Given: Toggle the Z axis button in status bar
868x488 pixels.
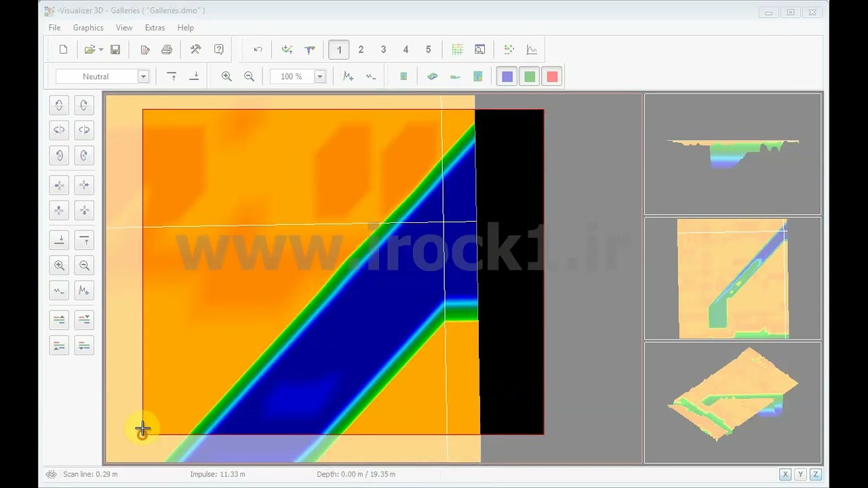Looking at the screenshot, I should click(816, 474).
